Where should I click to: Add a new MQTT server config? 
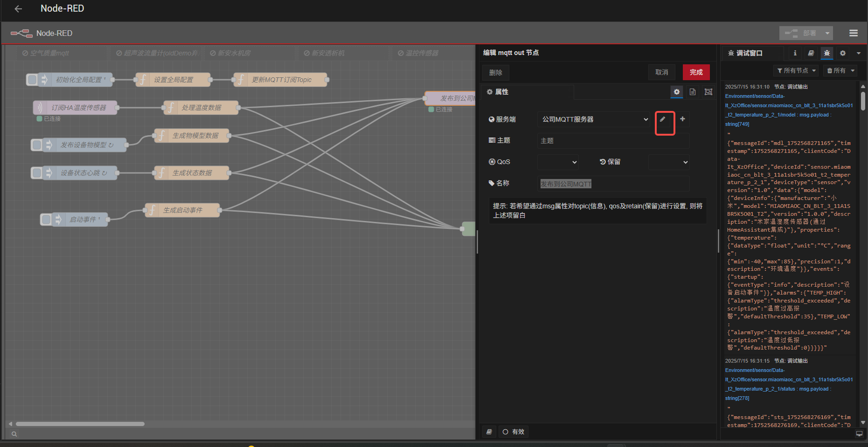click(682, 119)
